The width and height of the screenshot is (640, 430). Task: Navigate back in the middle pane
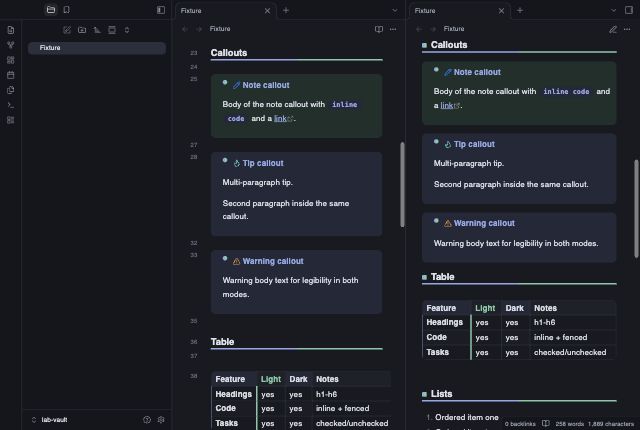pyautogui.click(x=185, y=29)
